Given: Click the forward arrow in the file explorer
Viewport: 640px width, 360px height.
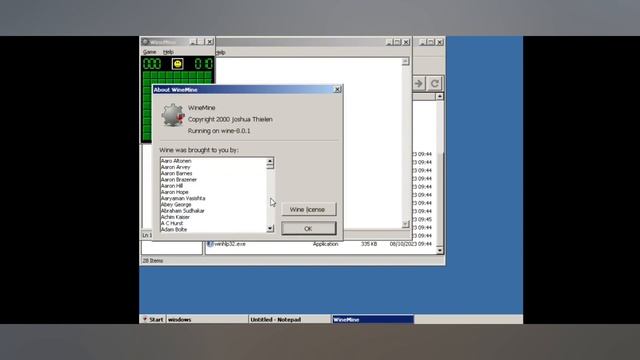Looking at the screenshot, I should [x=419, y=84].
